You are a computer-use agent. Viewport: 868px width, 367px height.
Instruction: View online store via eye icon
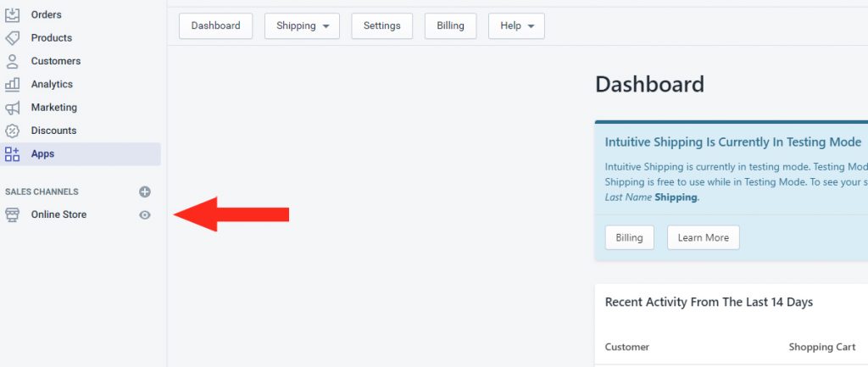pyautogui.click(x=144, y=214)
